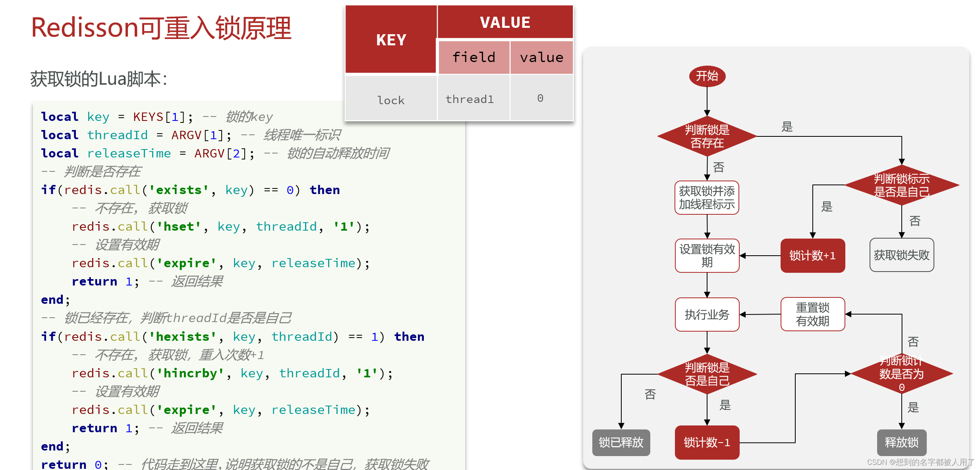The height and width of the screenshot is (470, 980).
Task: Click '是' label above the '锁计数-1' box
Action: (725, 405)
